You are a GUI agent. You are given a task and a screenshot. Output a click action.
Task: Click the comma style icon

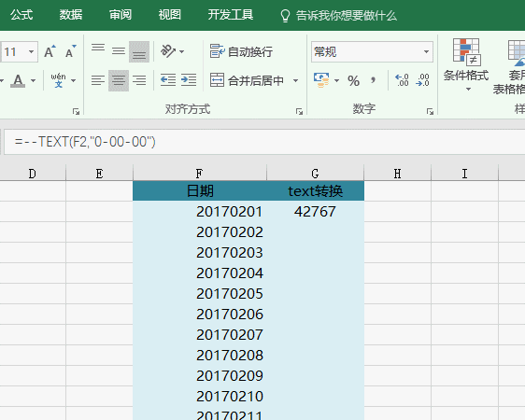click(373, 80)
